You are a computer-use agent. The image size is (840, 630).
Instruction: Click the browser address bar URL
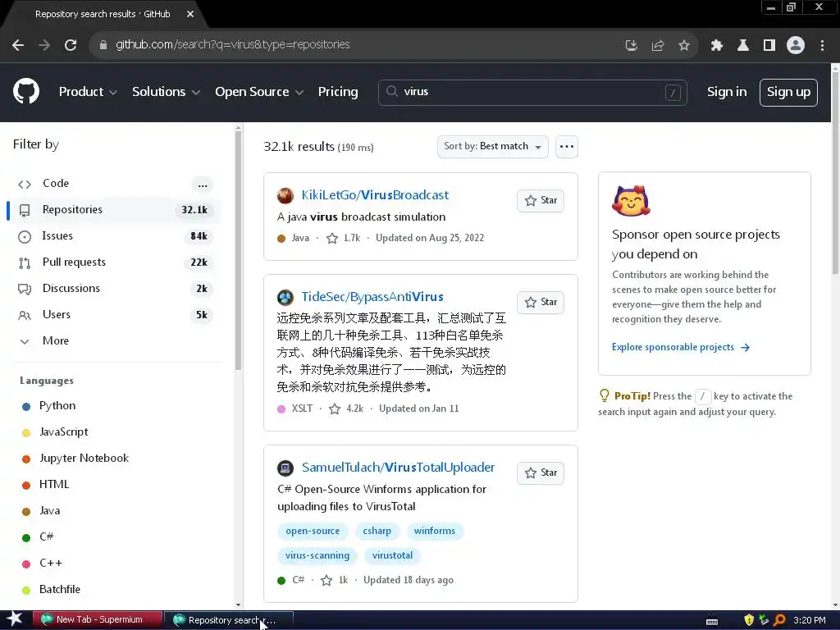(x=232, y=44)
